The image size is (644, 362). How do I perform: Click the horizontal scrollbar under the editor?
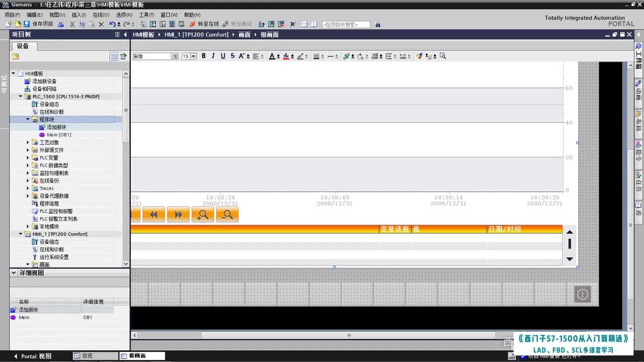(x=349, y=335)
